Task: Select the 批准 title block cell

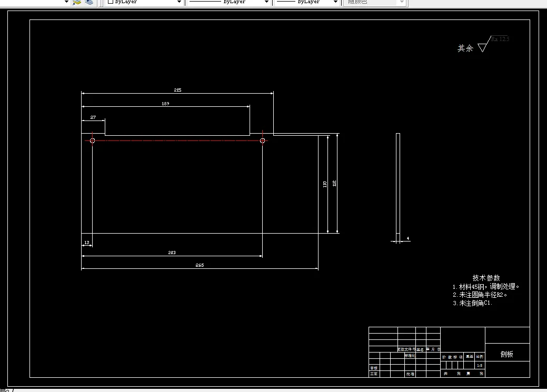Action: point(410,374)
